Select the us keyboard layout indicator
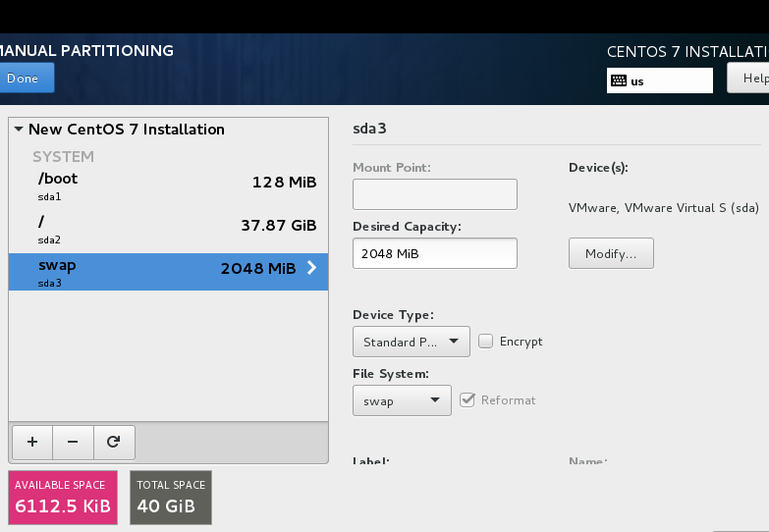The height and width of the screenshot is (532, 769). [660, 80]
